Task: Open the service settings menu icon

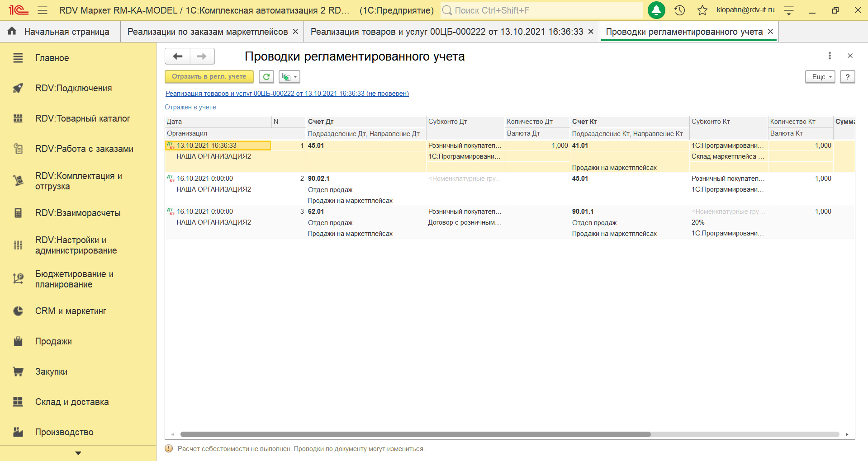Action: (x=789, y=10)
